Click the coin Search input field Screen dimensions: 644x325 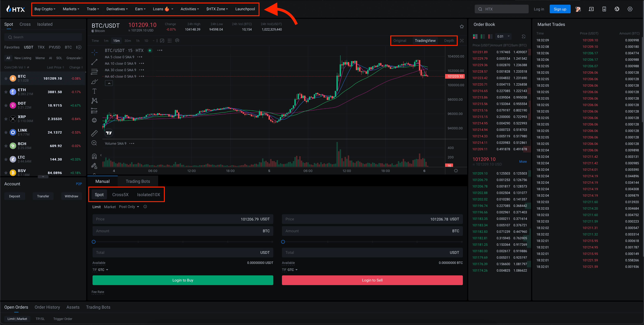coord(43,37)
